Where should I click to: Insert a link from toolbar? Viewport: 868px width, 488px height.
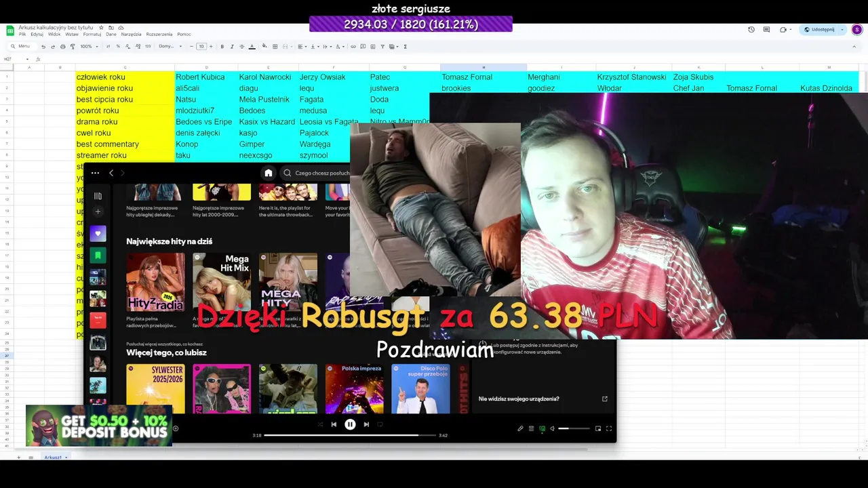(x=353, y=47)
